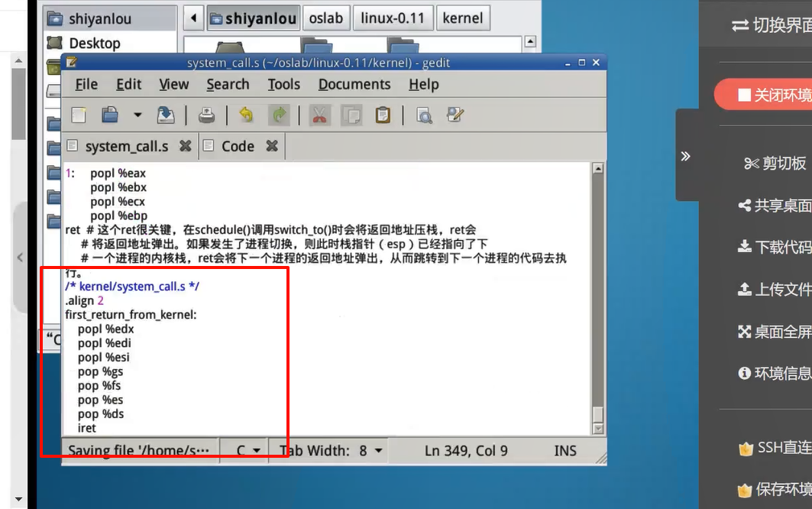
Task: Open the Tools menu
Action: (x=283, y=84)
